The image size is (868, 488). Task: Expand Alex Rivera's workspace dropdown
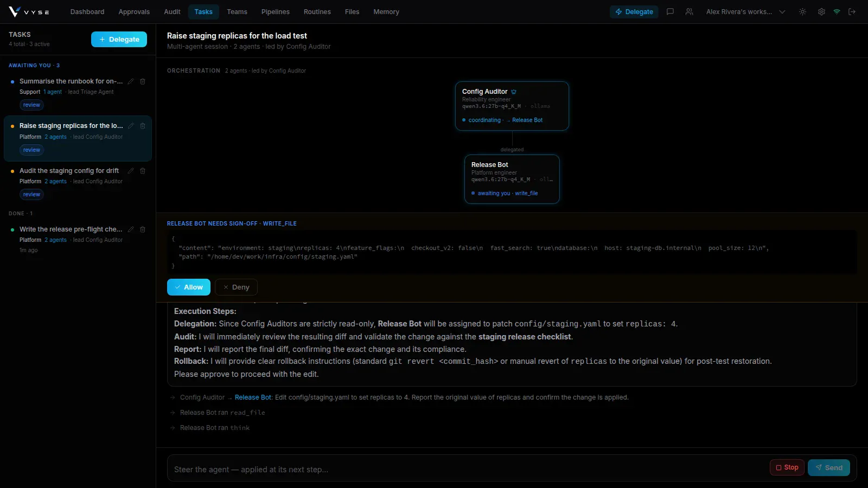click(x=745, y=11)
